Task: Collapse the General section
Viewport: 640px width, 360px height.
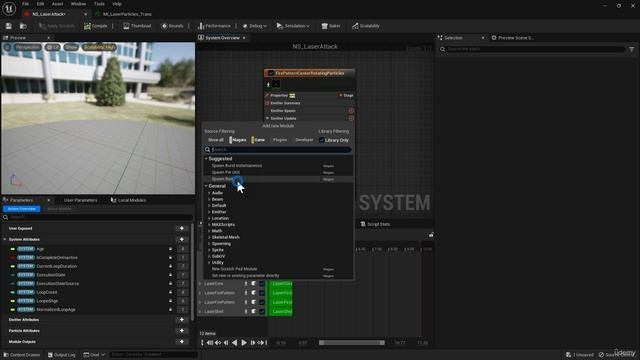Action: [x=207, y=186]
